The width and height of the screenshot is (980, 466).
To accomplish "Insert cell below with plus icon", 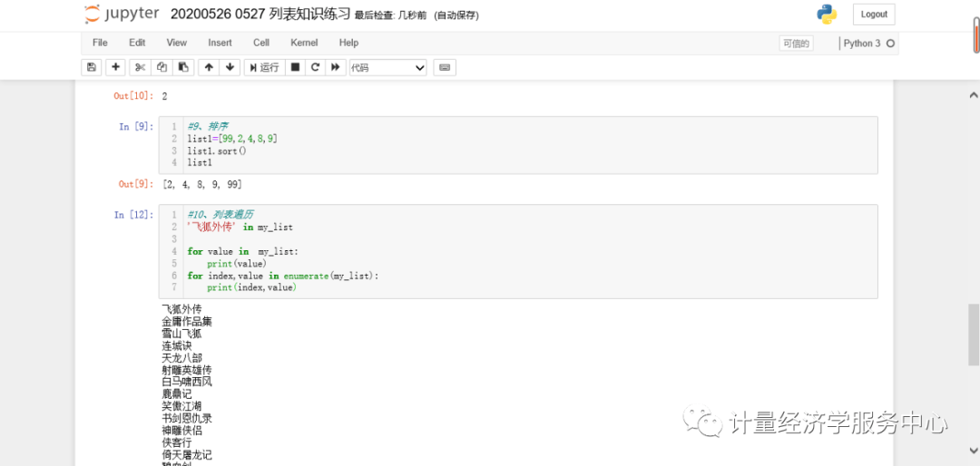I will tap(115, 67).
